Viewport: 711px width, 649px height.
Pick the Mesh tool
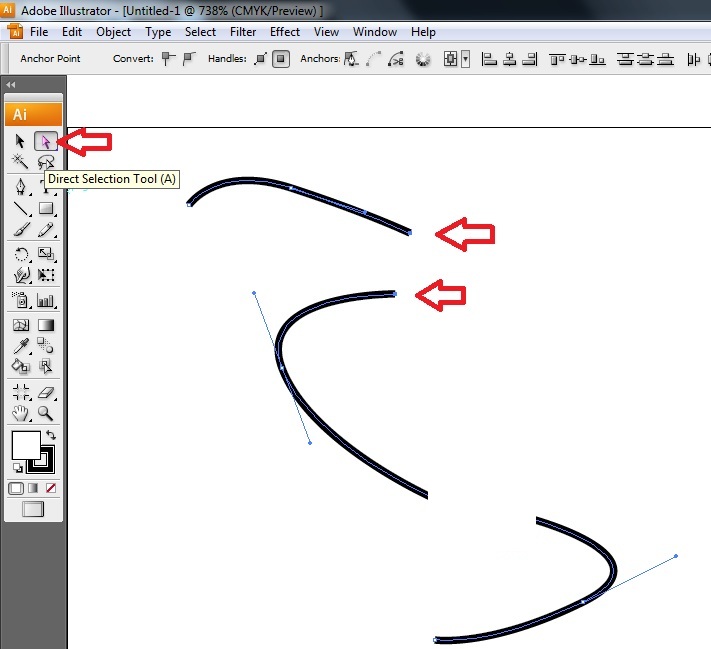[21, 325]
